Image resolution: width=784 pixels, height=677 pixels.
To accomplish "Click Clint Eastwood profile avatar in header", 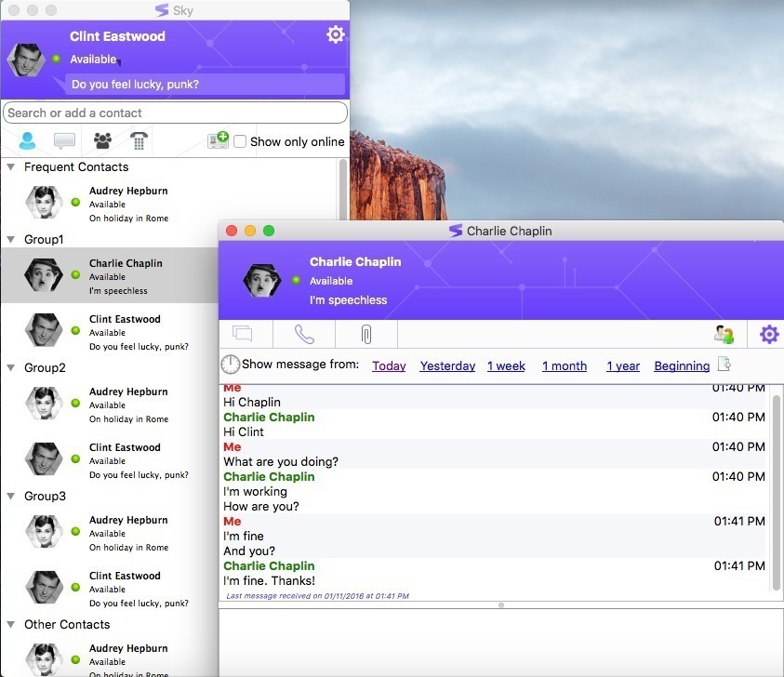I will (x=25, y=60).
